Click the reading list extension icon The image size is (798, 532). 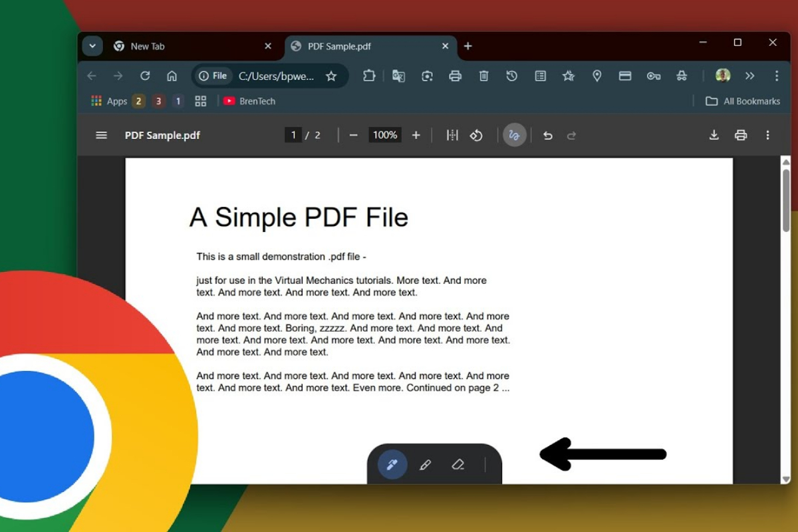click(x=541, y=76)
